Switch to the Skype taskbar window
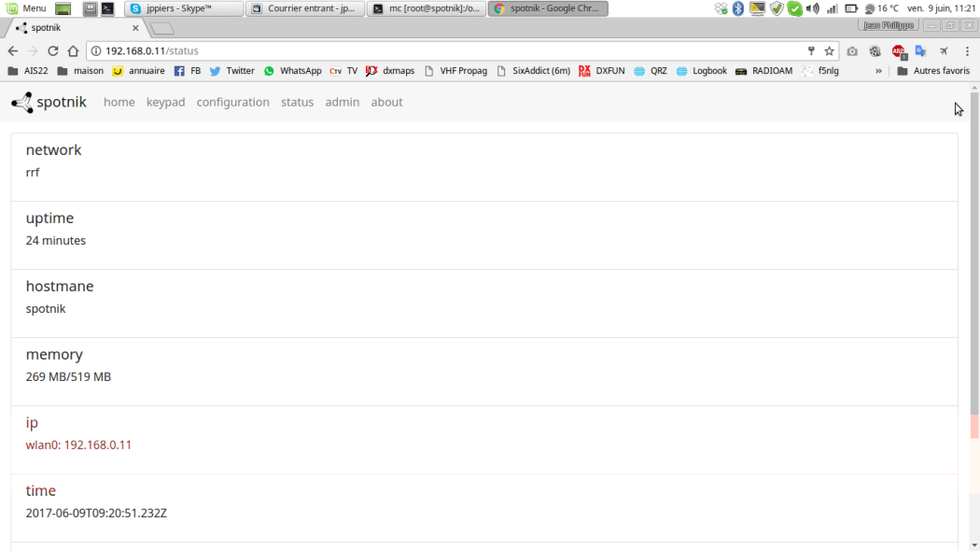This screenshot has width=980, height=551. [184, 8]
